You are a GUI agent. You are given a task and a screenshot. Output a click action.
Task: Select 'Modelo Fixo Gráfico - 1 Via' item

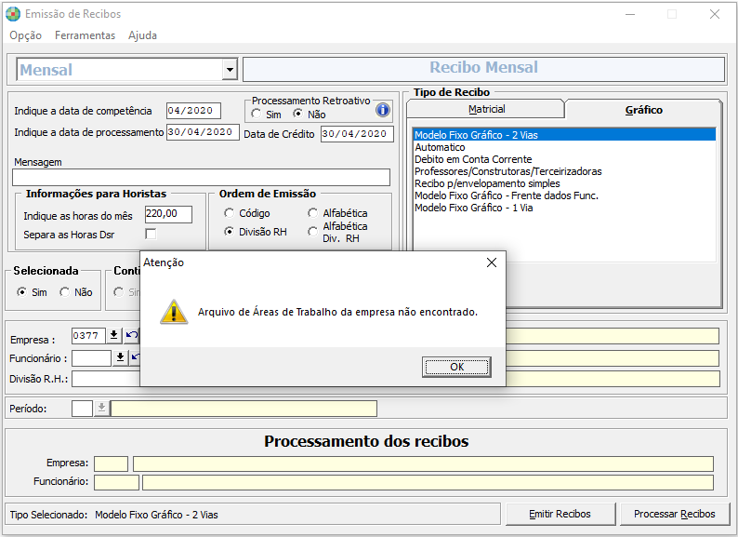564,208
